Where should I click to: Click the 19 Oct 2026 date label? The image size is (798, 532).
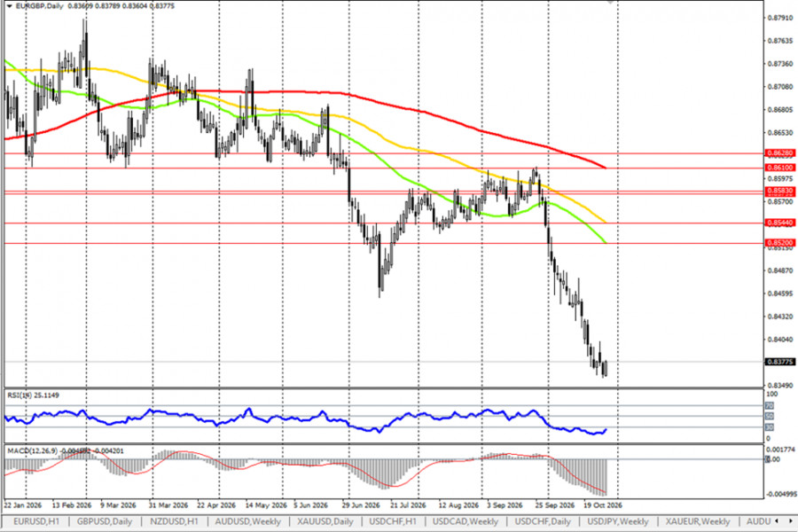point(603,505)
